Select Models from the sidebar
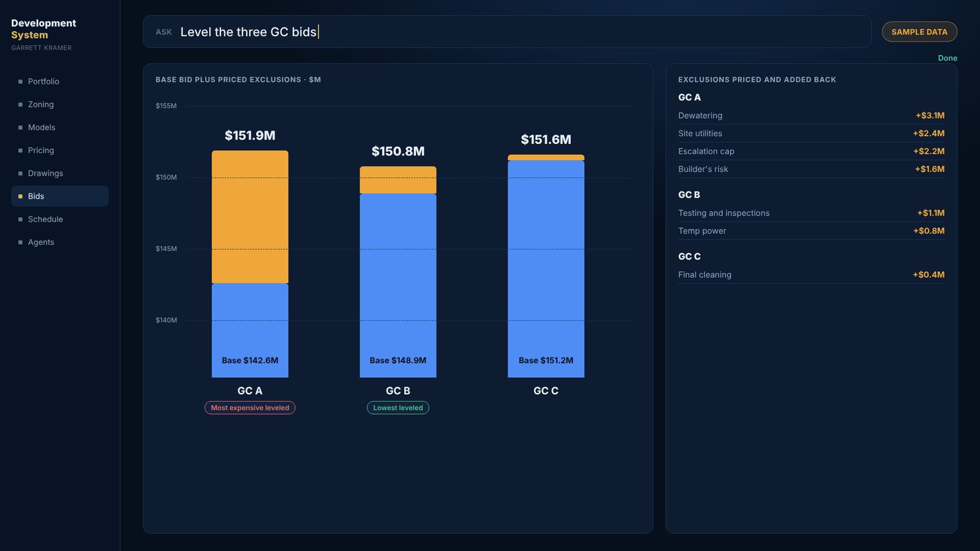The height and width of the screenshot is (551, 980). click(x=59, y=127)
